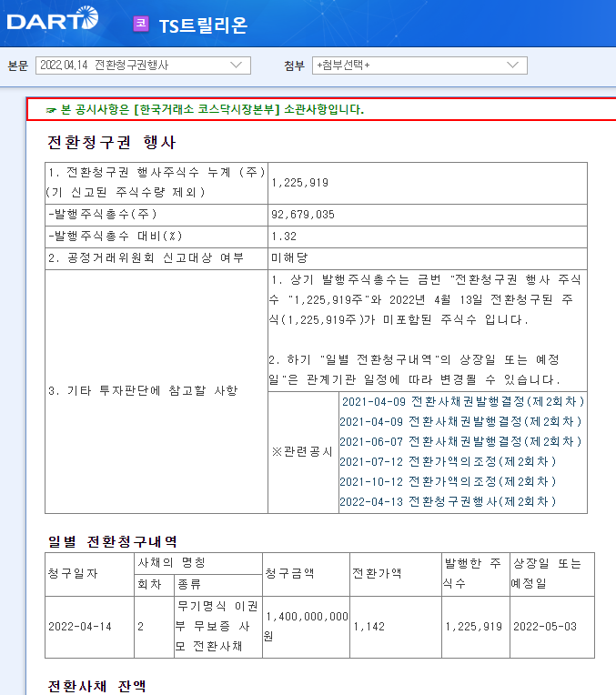
Task: Click the 본문 label
Action: (x=18, y=65)
